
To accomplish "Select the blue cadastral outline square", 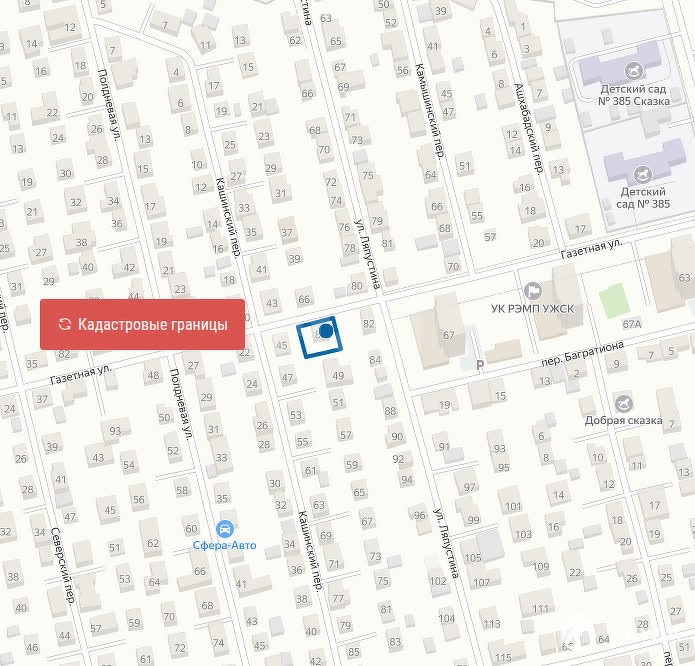I will [x=320, y=337].
